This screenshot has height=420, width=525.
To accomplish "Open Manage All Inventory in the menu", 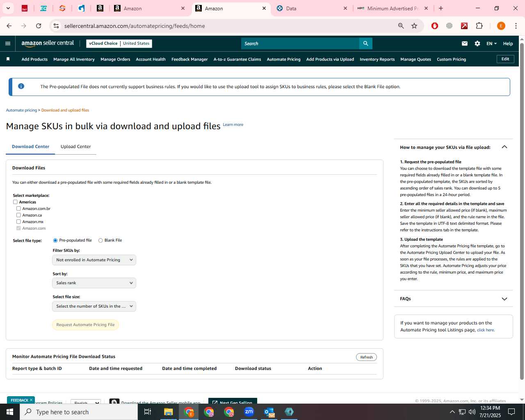I will coord(74,59).
